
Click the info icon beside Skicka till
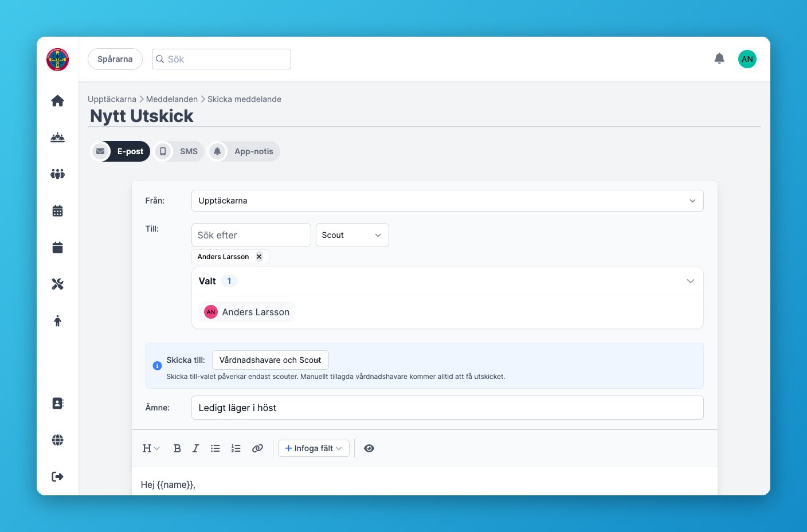(x=157, y=366)
